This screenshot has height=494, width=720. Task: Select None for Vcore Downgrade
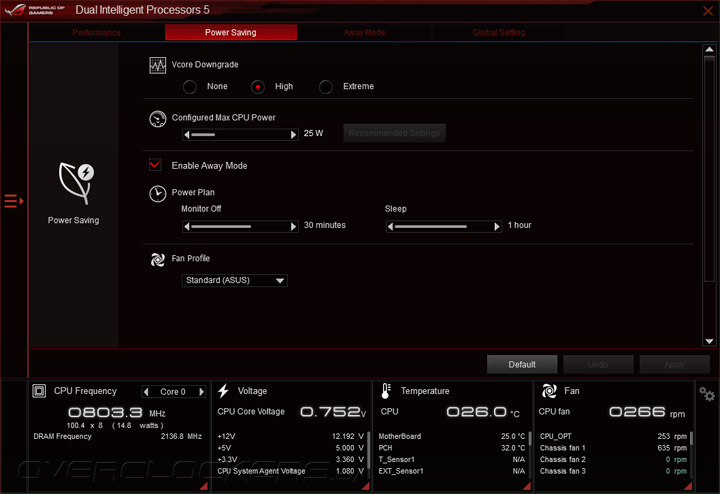(190, 87)
